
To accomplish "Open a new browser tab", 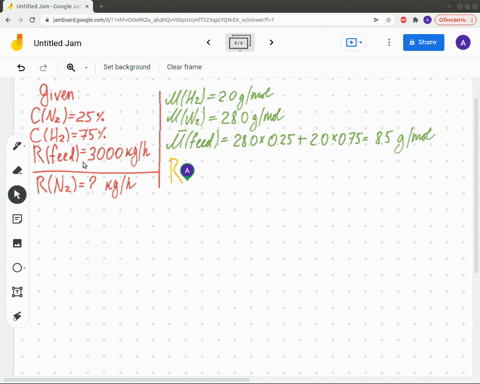I will (101, 6).
